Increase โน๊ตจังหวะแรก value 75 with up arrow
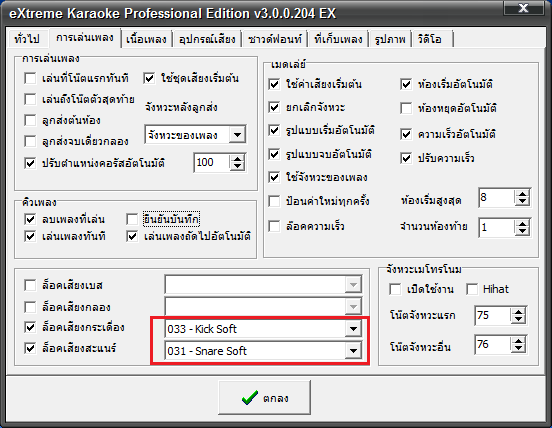This screenshot has width=552, height=428. pyautogui.click(x=518, y=311)
